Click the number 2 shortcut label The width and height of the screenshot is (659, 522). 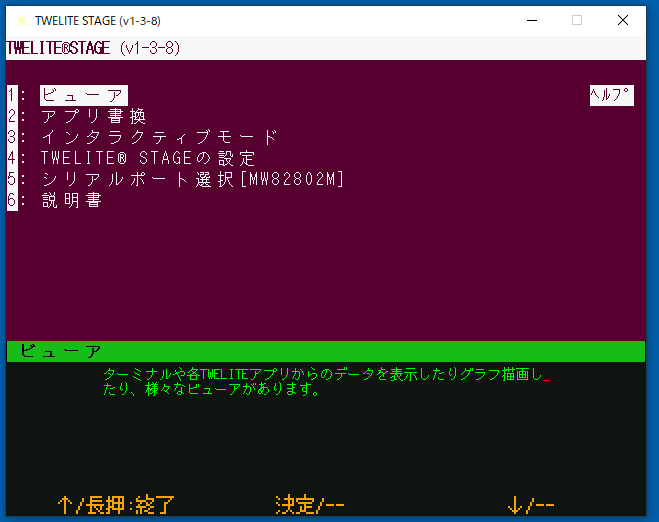(x=12, y=116)
